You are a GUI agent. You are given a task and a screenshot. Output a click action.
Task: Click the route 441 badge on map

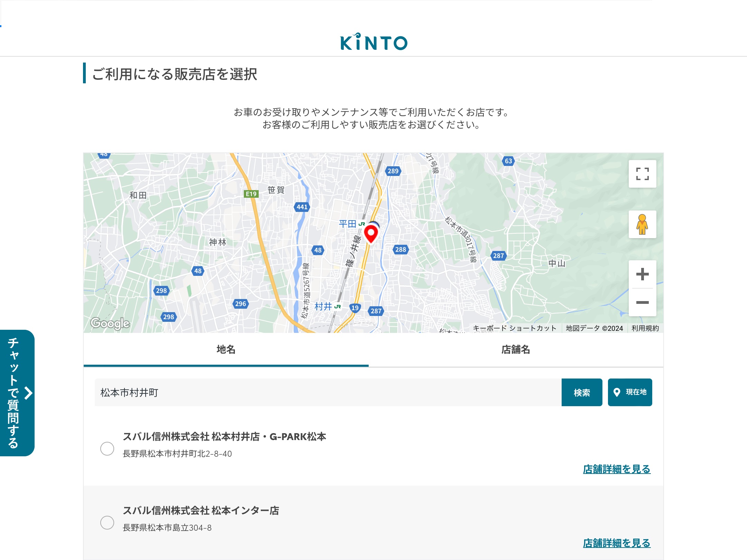pos(302,207)
